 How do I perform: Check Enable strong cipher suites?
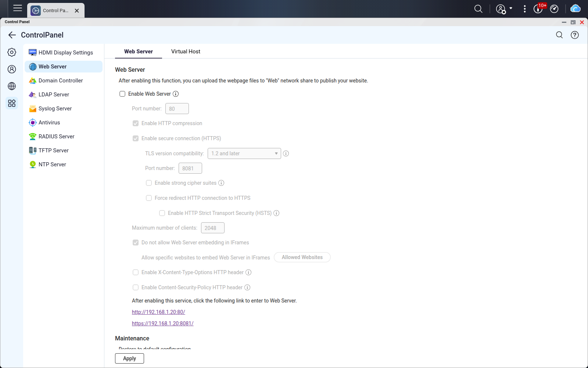(x=149, y=183)
